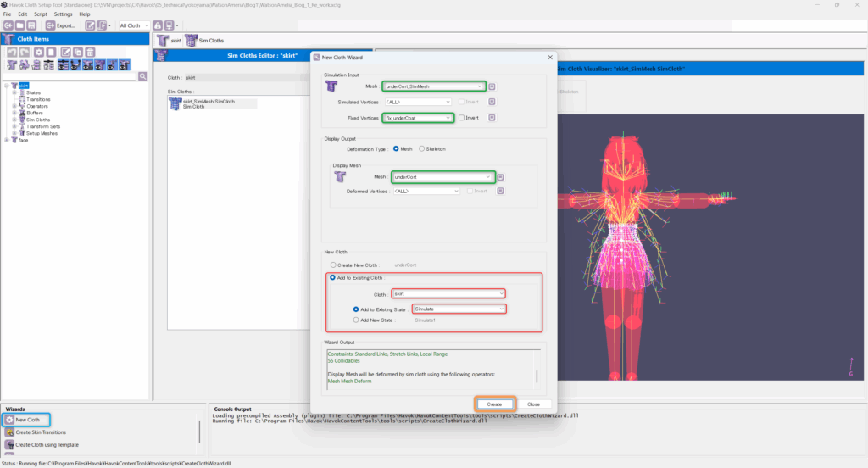Click the trash delete icon in Cloth Items
Viewport: 868px width, 468px height.
point(90,53)
